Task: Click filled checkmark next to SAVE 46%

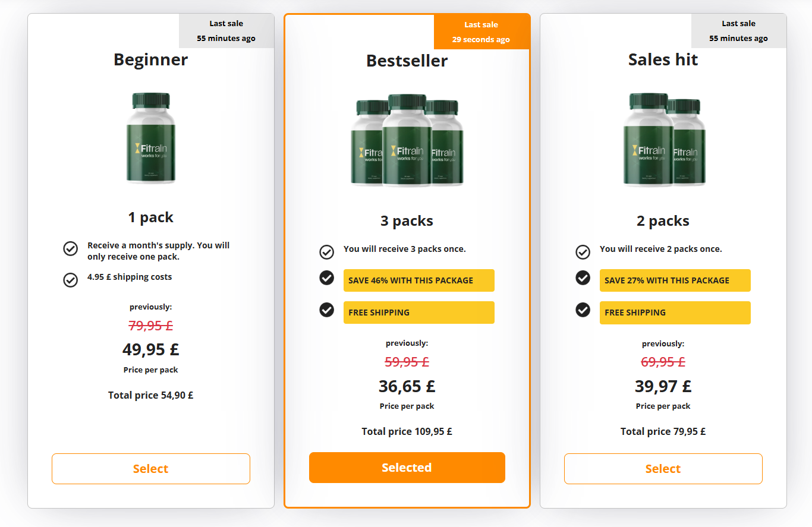Action: click(327, 278)
